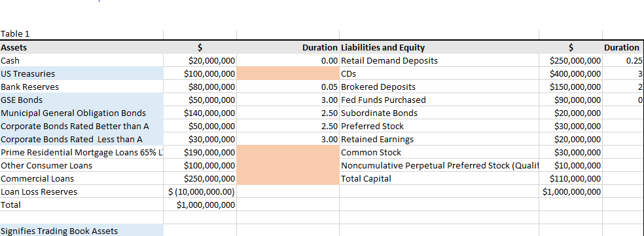644x236 pixels.
Task: Select the 'Signifies Trading Book Assets' legend cell
Action: click(x=82, y=231)
